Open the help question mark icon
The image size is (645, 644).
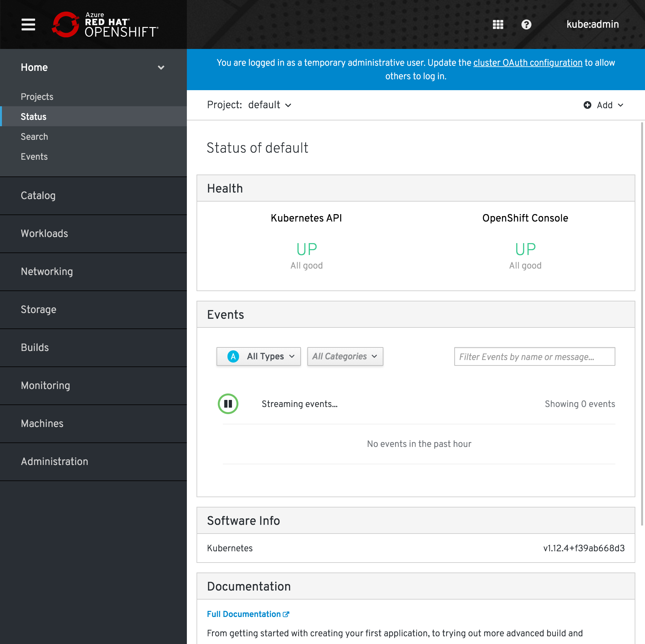click(x=526, y=24)
